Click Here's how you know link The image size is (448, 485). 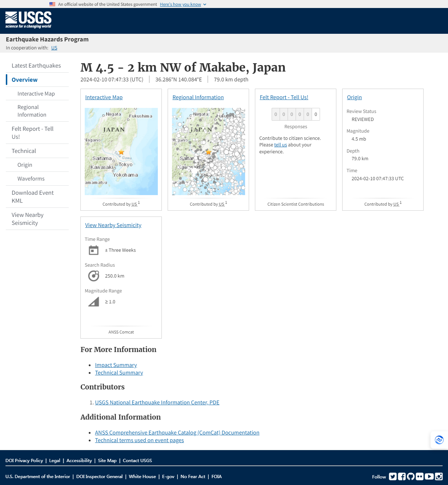[x=180, y=4]
